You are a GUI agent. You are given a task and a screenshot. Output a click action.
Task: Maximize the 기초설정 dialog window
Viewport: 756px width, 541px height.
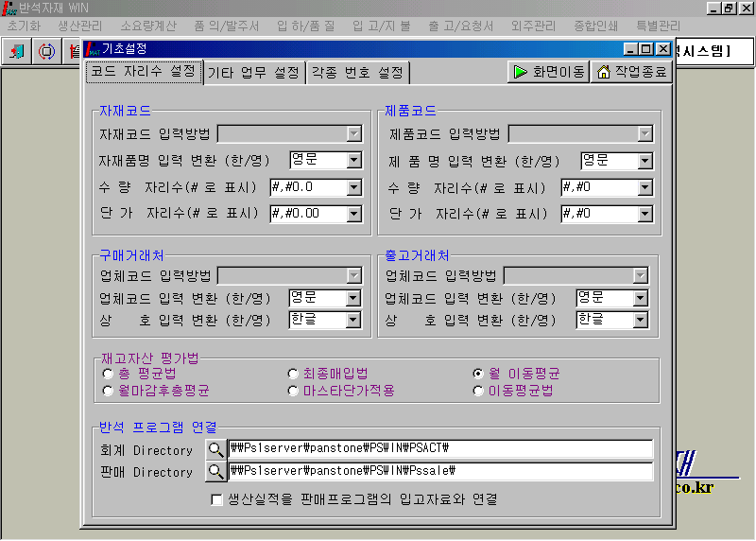pyautogui.click(x=646, y=48)
